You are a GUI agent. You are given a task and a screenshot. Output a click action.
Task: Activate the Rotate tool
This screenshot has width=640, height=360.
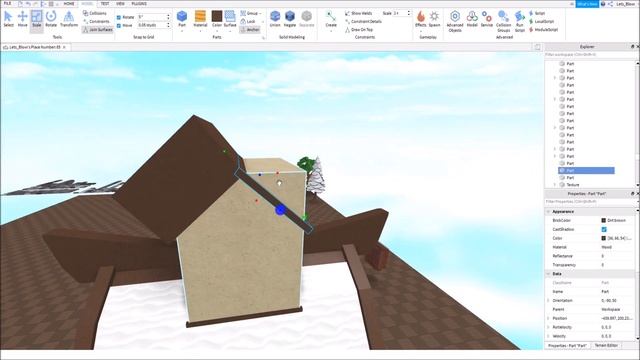[51, 19]
